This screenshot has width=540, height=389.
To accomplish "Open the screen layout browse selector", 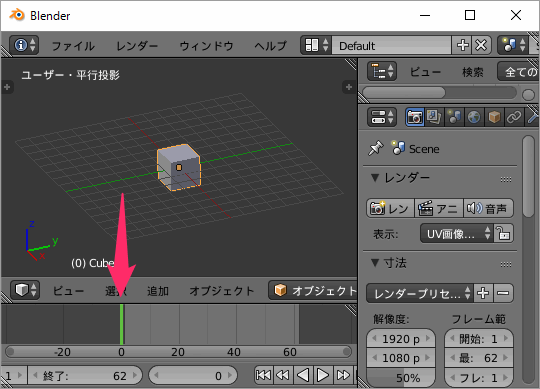I will tap(316, 45).
